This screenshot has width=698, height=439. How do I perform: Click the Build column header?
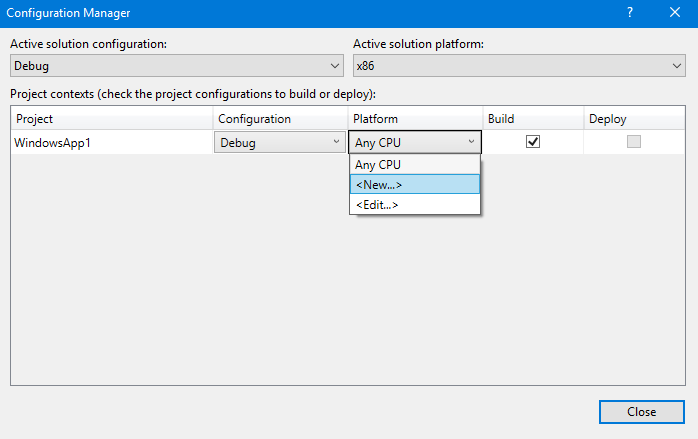533,119
